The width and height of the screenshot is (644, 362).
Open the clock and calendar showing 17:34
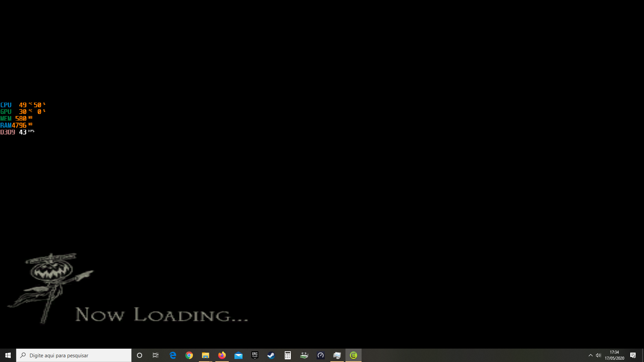point(614,355)
